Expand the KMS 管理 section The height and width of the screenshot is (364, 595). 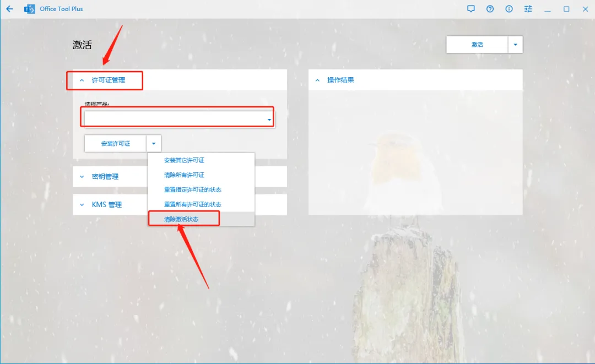pos(180,204)
